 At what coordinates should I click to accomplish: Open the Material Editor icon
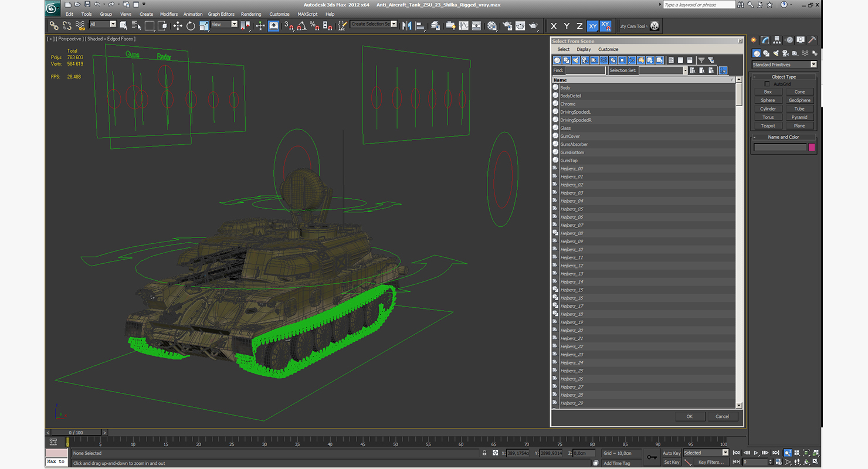pos(492,26)
